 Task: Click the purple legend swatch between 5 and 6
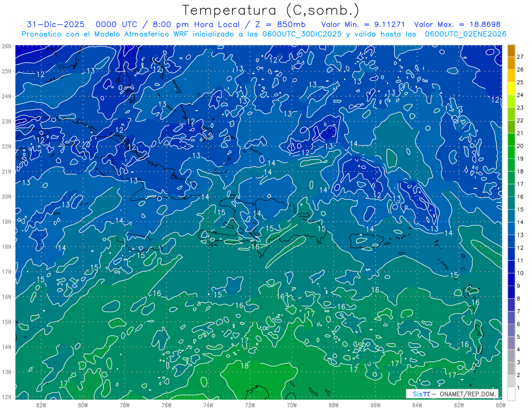point(512,330)
